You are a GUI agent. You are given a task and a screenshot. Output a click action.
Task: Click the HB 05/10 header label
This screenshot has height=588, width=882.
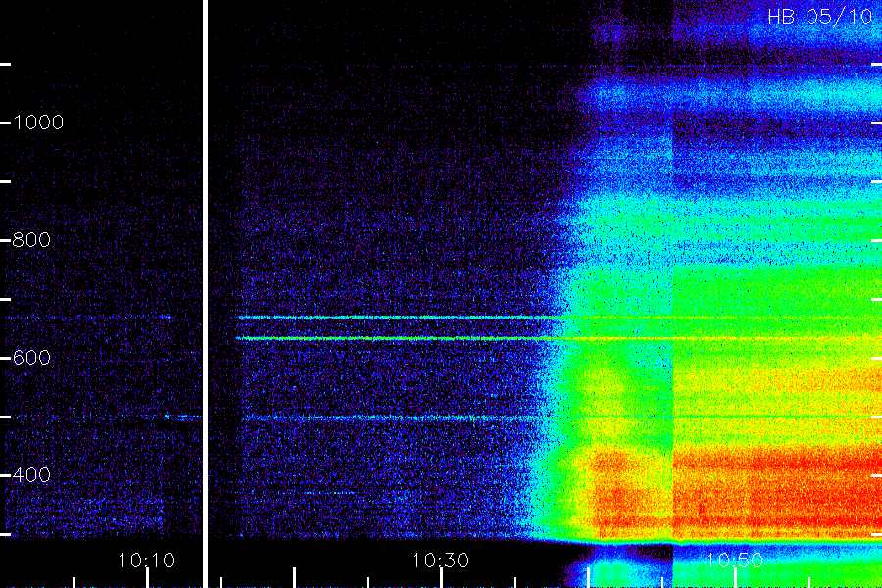click(820, 17)
